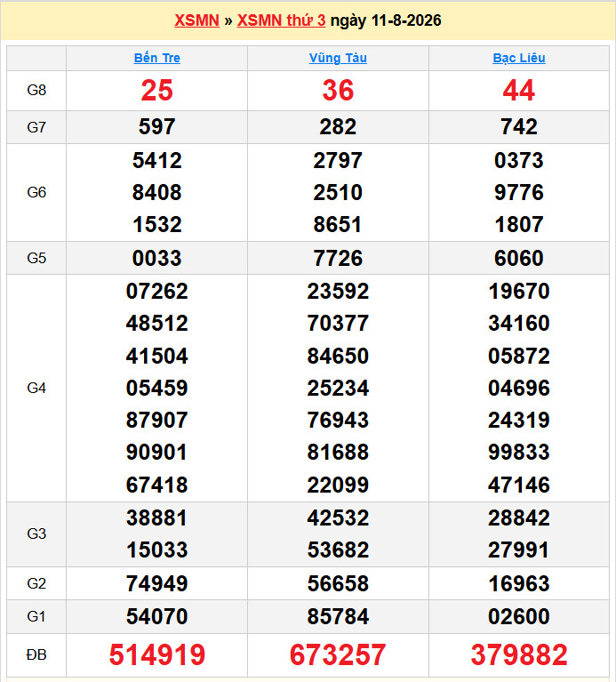Click Bến Tre special prize 514919

[x=157, y=654]
